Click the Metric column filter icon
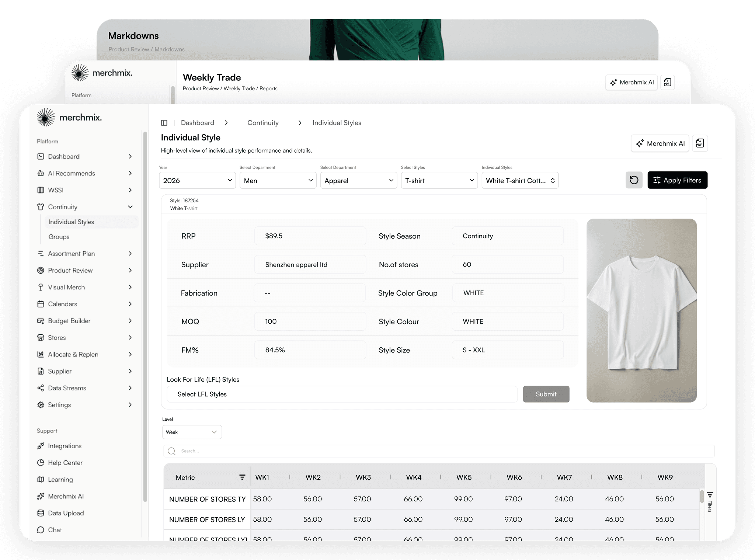755x560 pixels. (242, 477)
